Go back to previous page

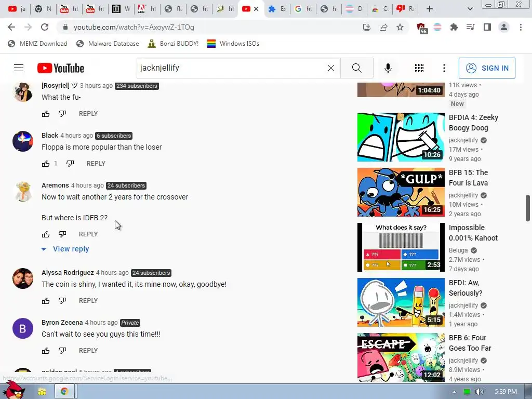(11, 27)
